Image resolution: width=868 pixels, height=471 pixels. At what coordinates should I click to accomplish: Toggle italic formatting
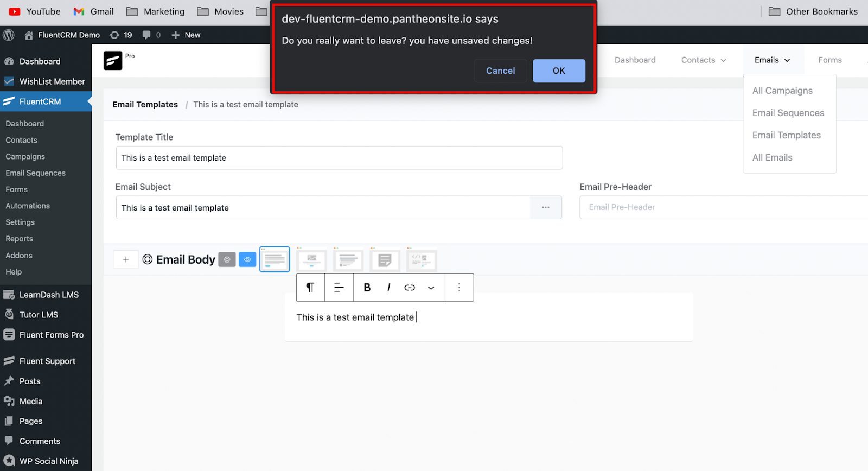click(388, 288)
